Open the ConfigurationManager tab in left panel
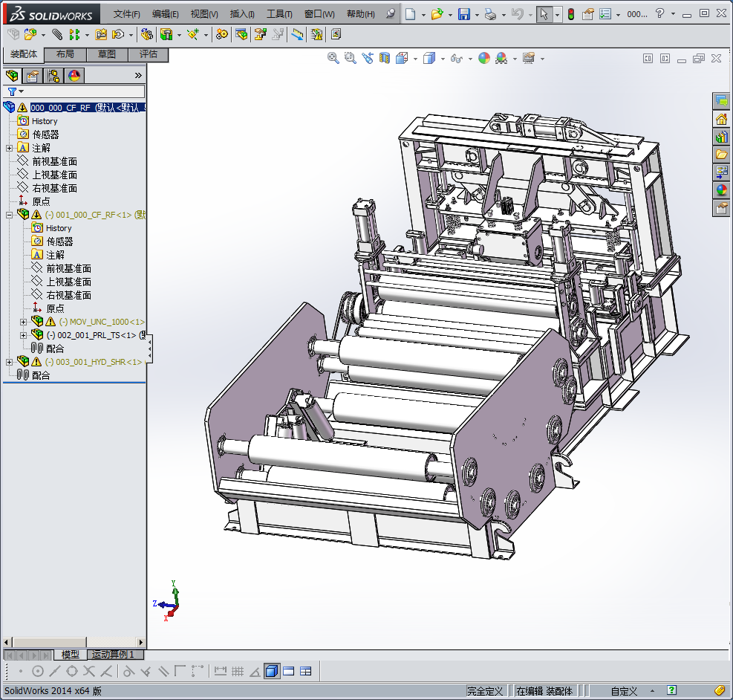The image size is (733, 700). click(x=53, y=75)
